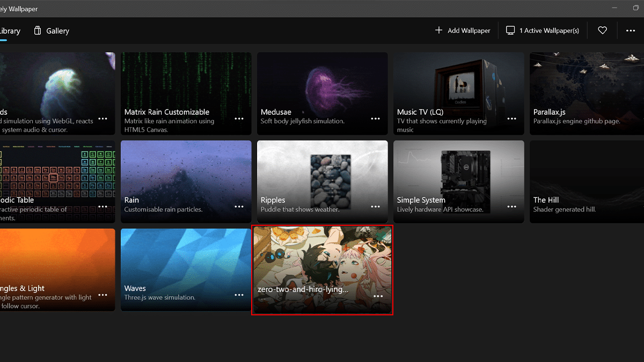The width and height of the screenshot is (644, 362).
Task: Restore the window using title bar button
Action: tap(636, 8)
